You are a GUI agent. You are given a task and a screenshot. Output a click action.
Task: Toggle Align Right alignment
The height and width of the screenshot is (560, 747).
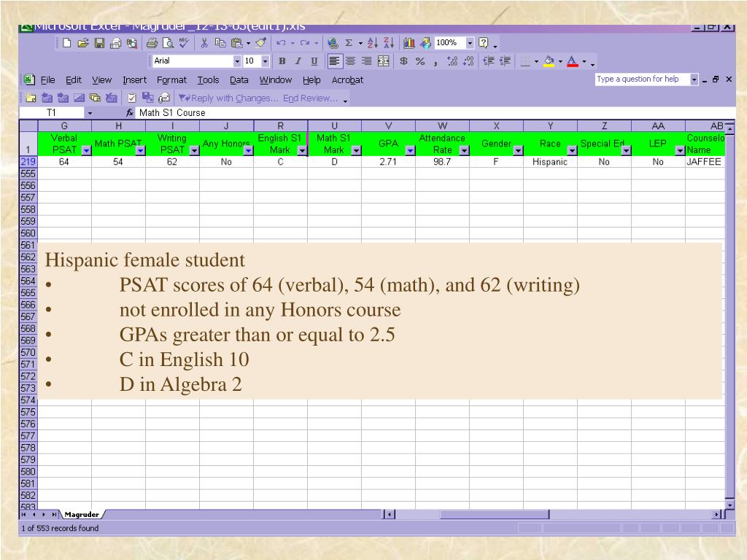(367, 61)
